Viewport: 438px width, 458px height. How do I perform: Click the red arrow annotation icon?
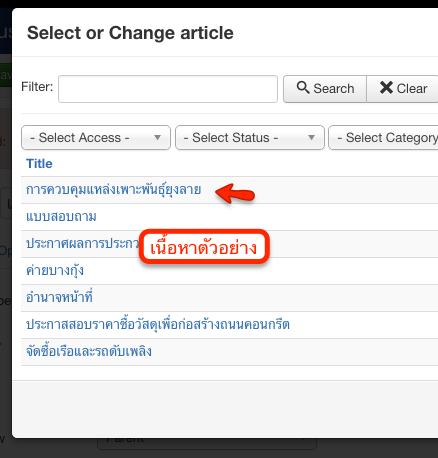(235, 193)
